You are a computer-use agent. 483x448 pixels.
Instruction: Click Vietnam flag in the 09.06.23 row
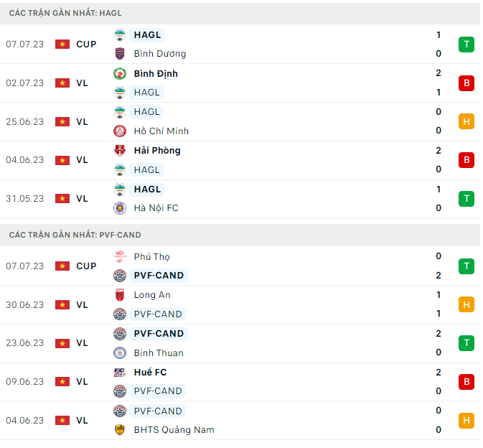point(62,382)
